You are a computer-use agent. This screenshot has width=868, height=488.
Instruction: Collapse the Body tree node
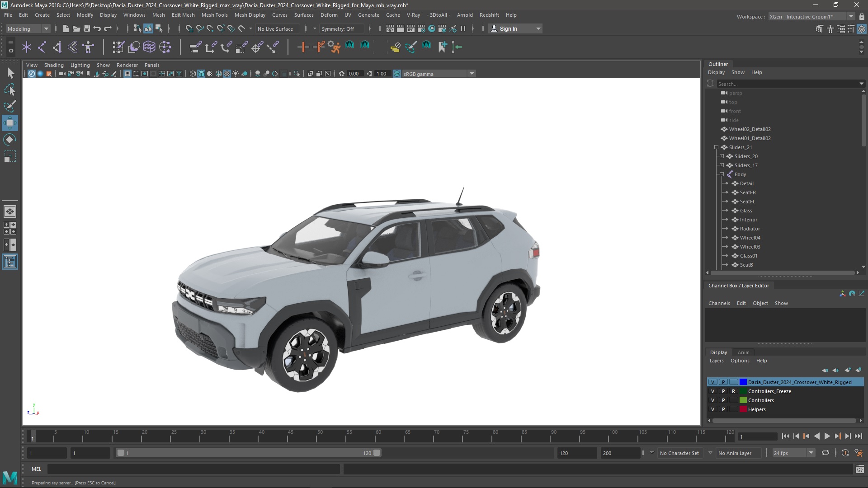(722, 174)
